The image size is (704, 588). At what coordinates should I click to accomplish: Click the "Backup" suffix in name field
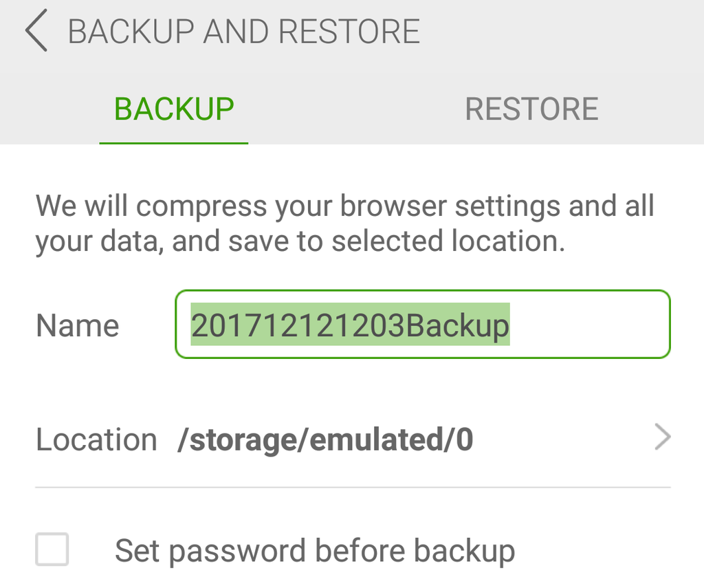coord(457,325)
